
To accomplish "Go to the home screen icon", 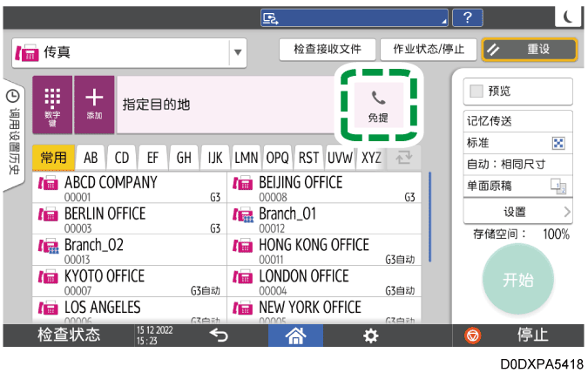I will point(299,335).
